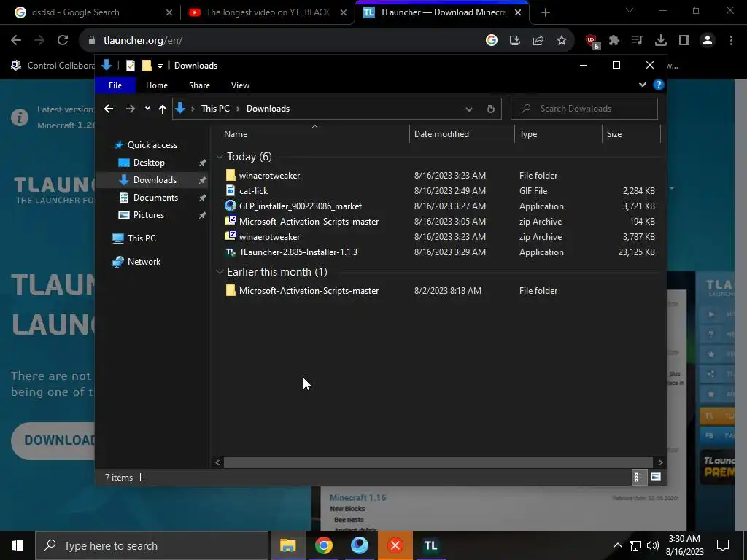Switch to large icons view layout
Screen dimensions: 747x560
(656, 477)
